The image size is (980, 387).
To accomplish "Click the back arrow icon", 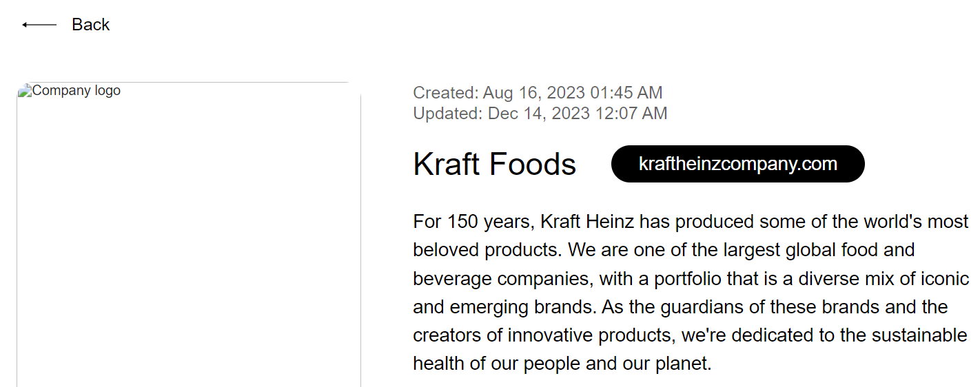I will [39, 25].
